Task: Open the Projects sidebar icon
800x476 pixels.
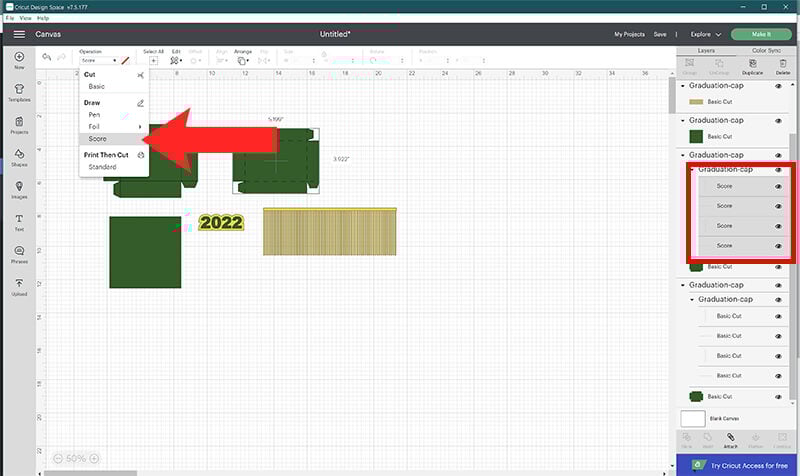Action: [19, 121]
